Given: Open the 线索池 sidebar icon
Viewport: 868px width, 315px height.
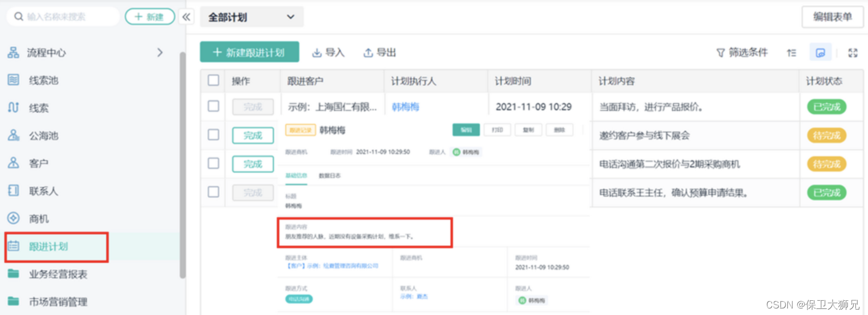Looking at the screenshot, I should point(13,80).
